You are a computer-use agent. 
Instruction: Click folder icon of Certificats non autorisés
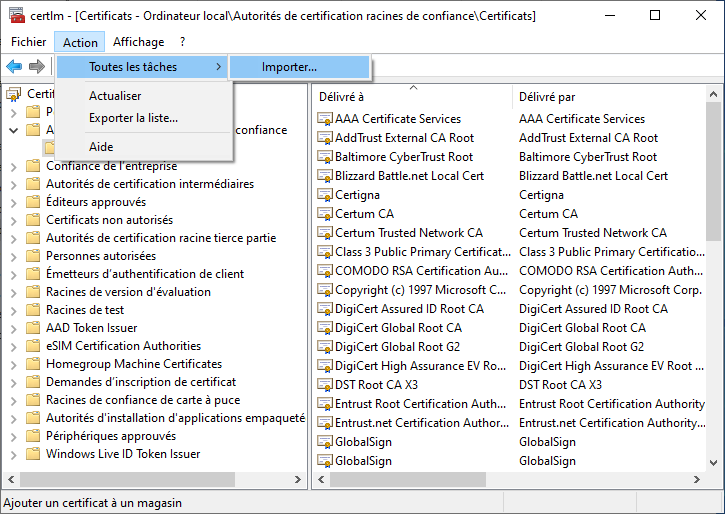coord(33,220)
